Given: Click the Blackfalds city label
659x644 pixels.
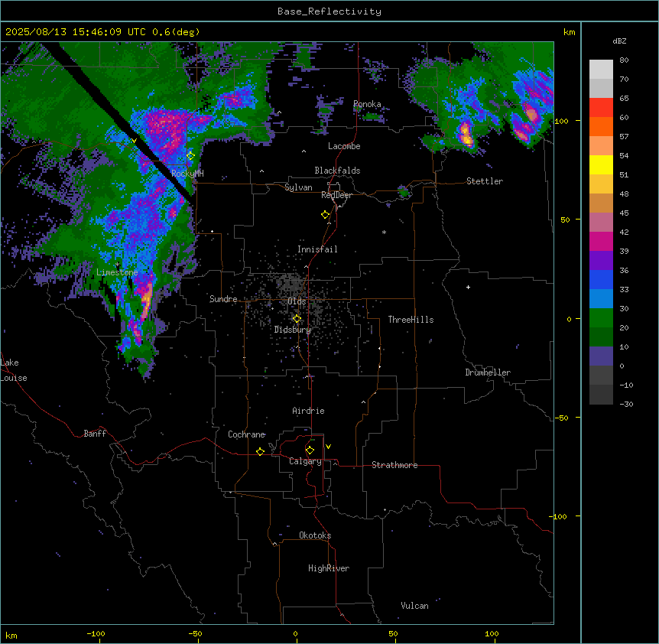Looking at the screenshot, I should pos(337,171).
